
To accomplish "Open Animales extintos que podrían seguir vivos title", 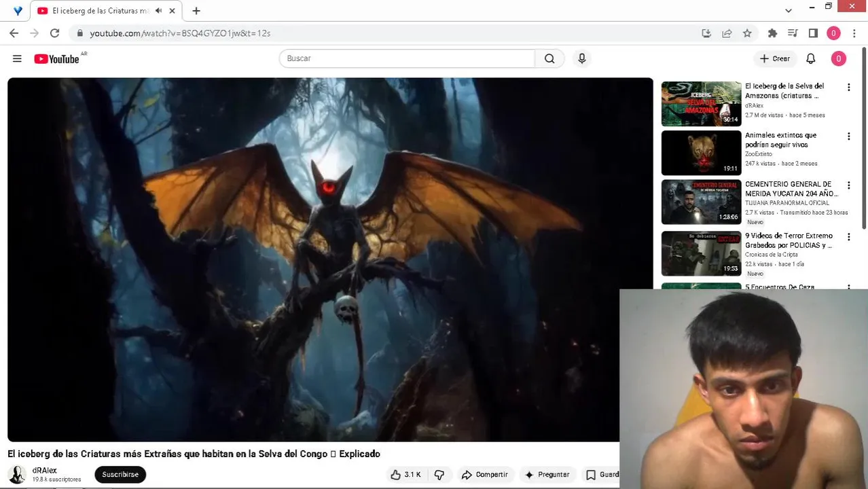I will pyautogui.click(x=780, y=140).
